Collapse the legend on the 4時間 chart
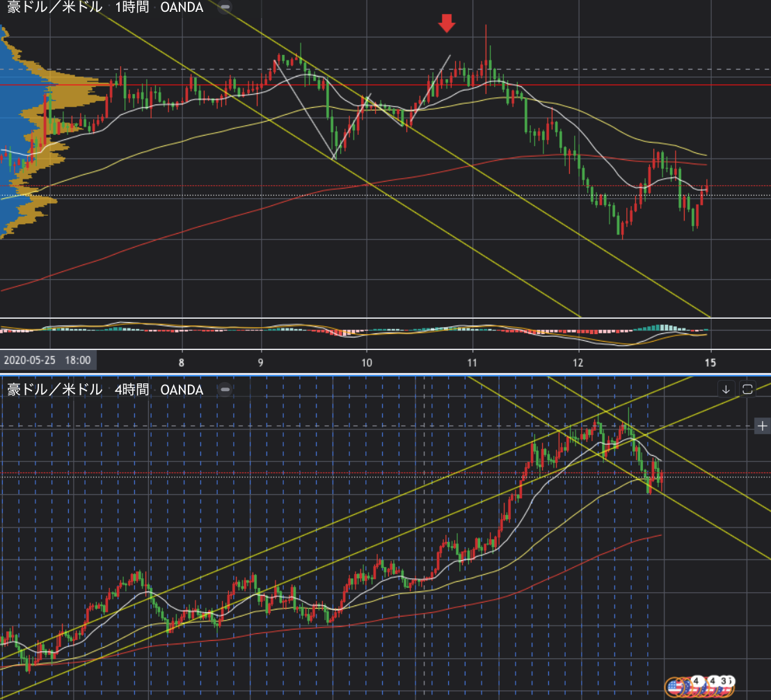 pos(225,390)
